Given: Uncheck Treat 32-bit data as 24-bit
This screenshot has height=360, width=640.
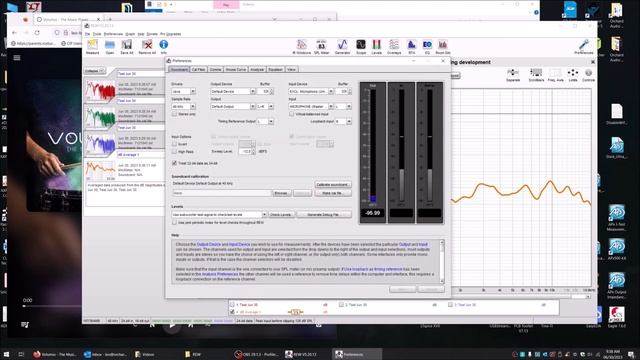Looking at the screenshot, I should coord(174,163).
